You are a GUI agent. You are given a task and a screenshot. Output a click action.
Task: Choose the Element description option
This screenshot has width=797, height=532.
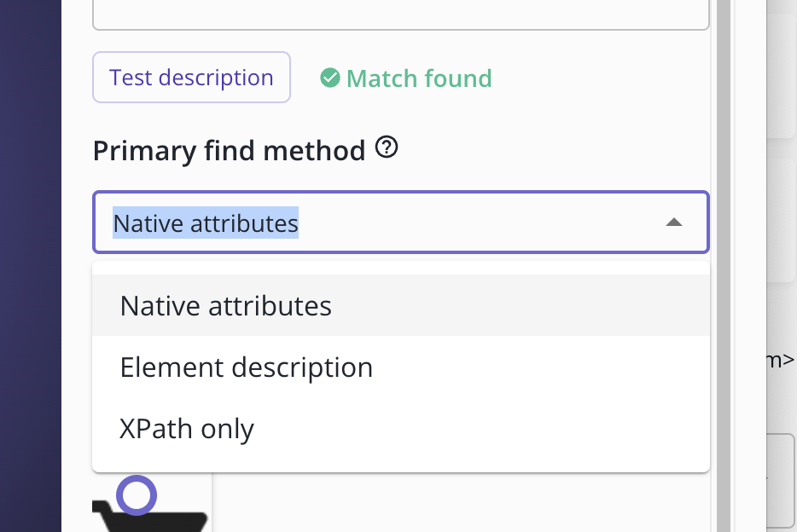coord(247,367)
